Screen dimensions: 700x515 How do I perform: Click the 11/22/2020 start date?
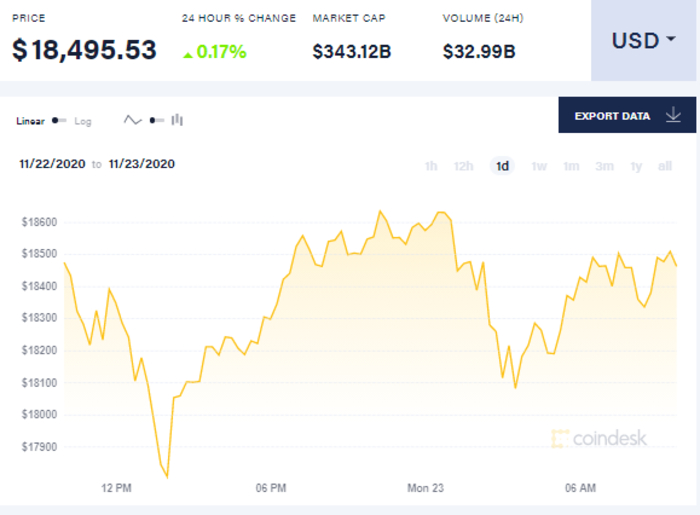point(50,164)
